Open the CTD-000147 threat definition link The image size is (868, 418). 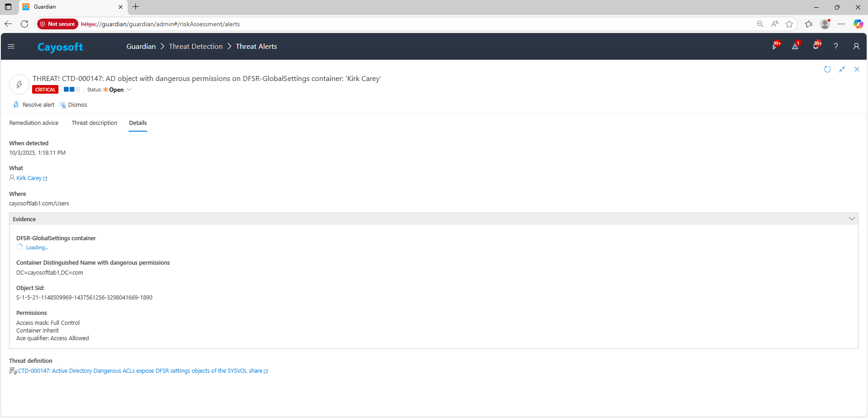[140, 371]
